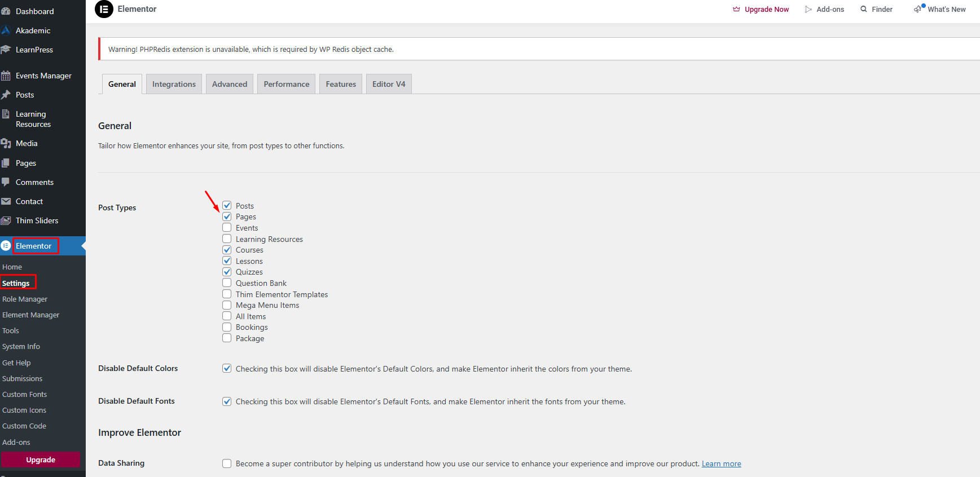Viewport: 980px width, 477px height.
Task: Select the Editor V4 tab
Action: (389, 84)
